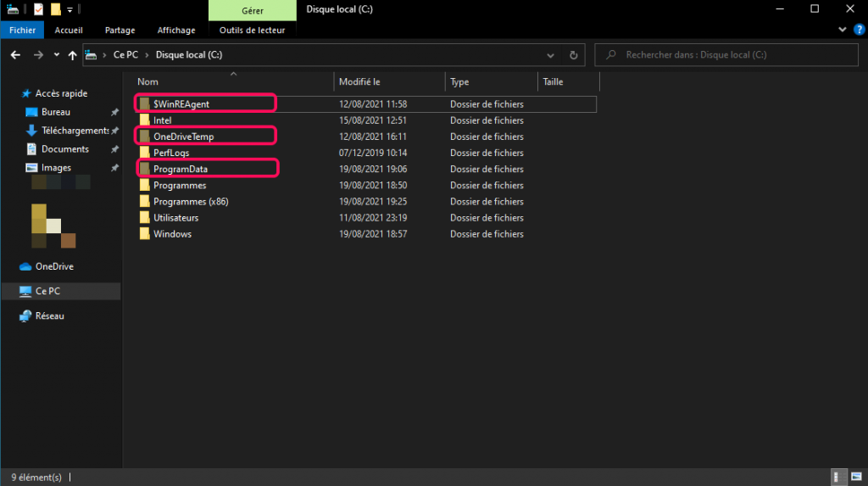Viewport: 868px width, 486px height.
Task: Select the Utilisateurs folder icon
Action: pyautogui.click(x=144, y=217)
